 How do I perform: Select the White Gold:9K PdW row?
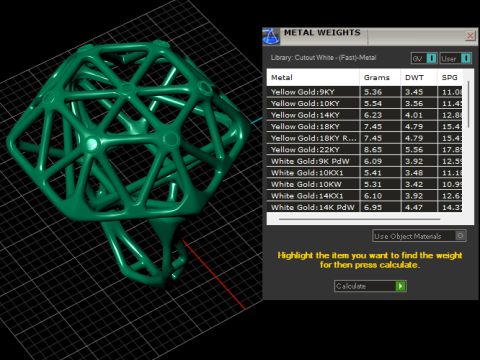coord(364,161)
